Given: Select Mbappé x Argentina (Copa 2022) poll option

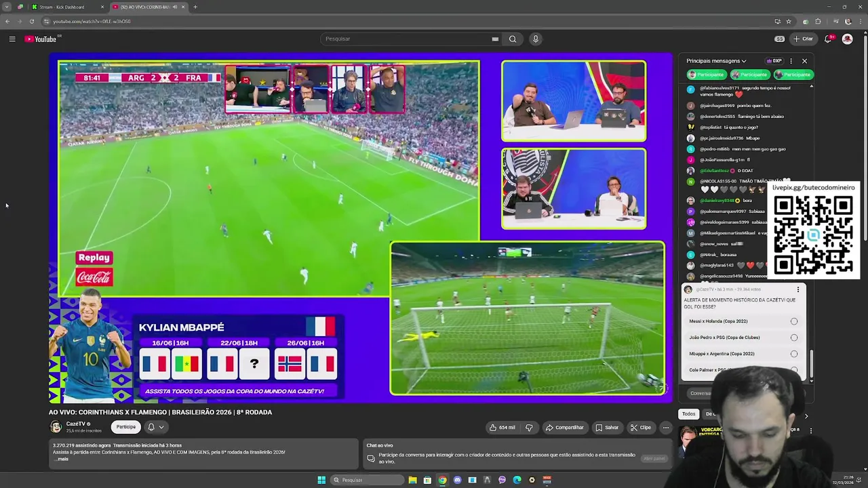Looking at the screenshot, I should pos(743,354).
